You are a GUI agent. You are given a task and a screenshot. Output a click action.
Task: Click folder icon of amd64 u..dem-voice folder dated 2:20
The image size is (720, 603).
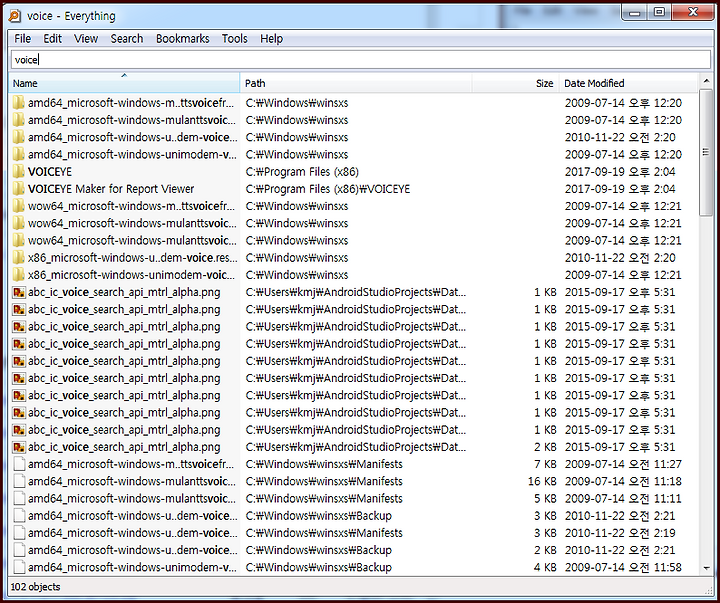(x=19, y=137)
